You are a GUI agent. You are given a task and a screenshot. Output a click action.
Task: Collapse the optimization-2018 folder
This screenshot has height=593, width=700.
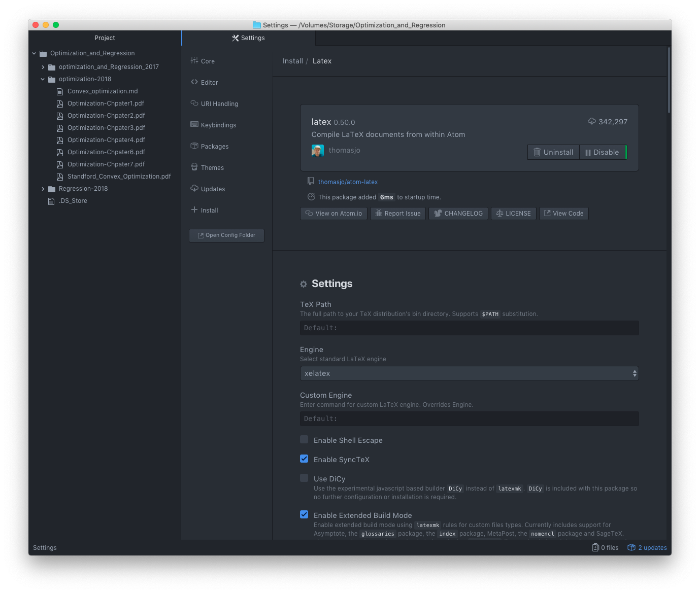pos(43,79)
